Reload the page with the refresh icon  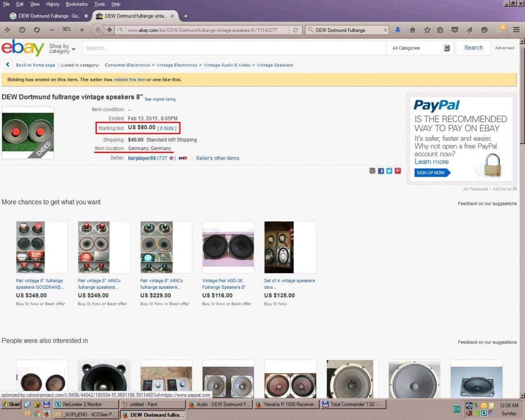coord(295,30)
